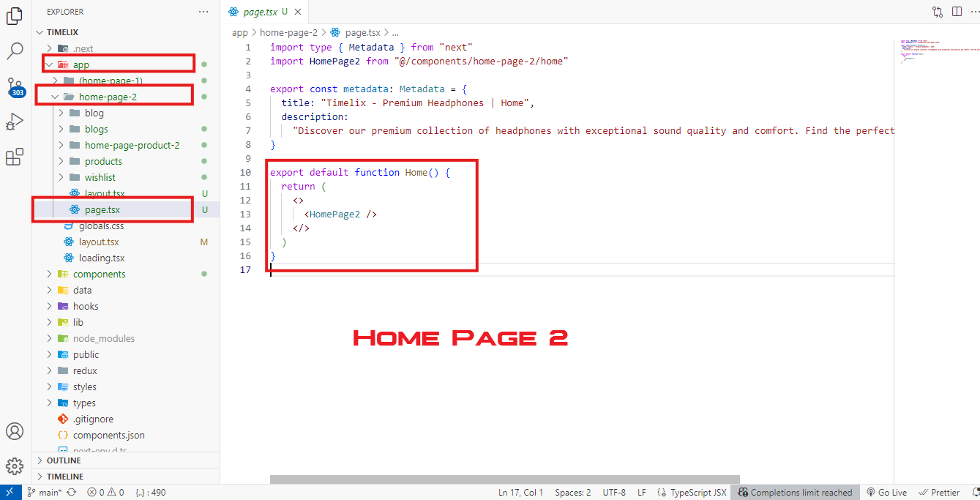Split the editor right
The image size is (980, 500).
click(x=957, y=12)
